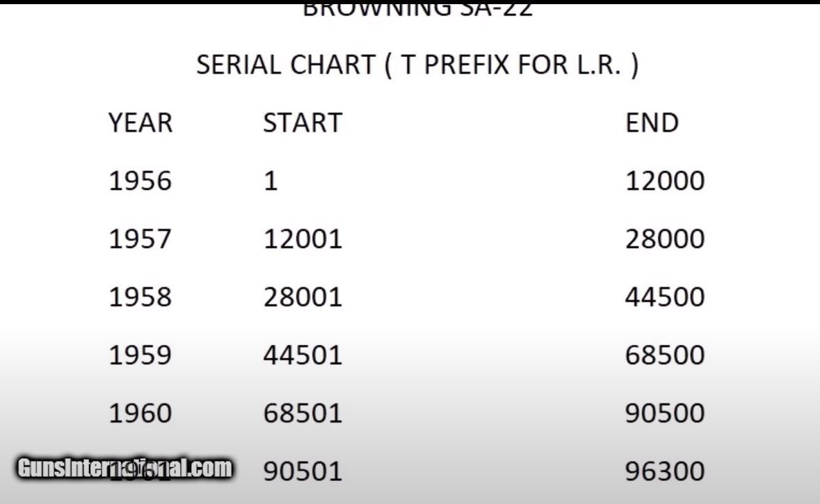Select start serial value 90501
Viewport: 820px width, 504px height.
(x=303, y=471)
